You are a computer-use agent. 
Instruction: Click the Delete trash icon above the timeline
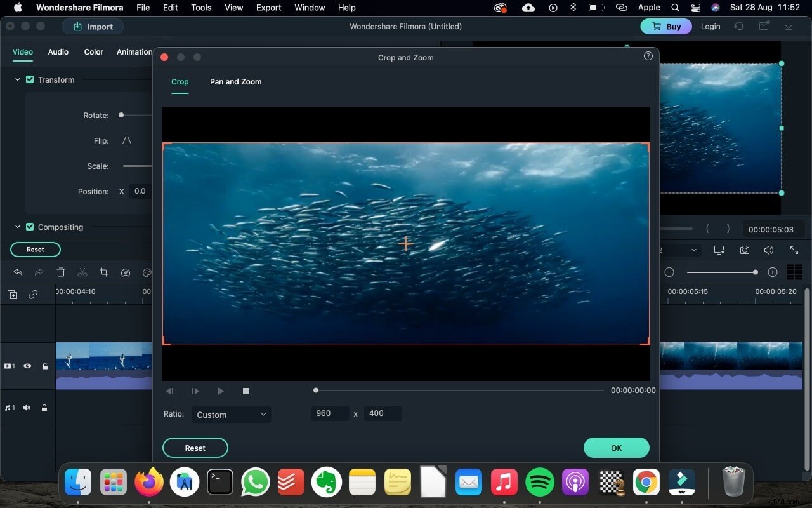coord(61,272)
